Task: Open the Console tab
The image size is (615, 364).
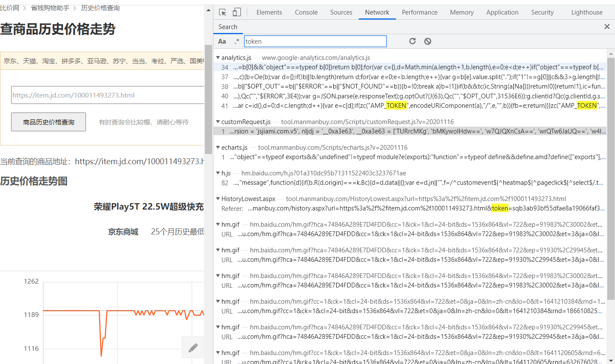Action: [x=306, y=12]
